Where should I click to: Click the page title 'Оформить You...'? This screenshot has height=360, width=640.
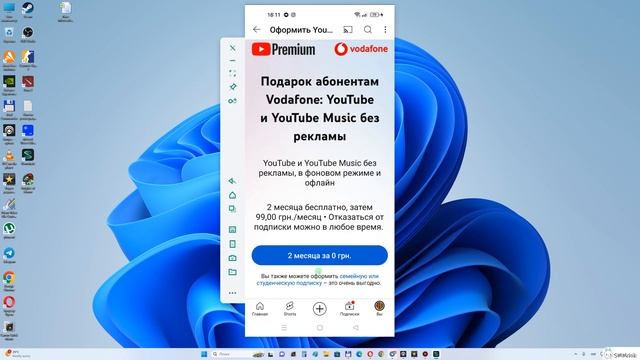301,29
